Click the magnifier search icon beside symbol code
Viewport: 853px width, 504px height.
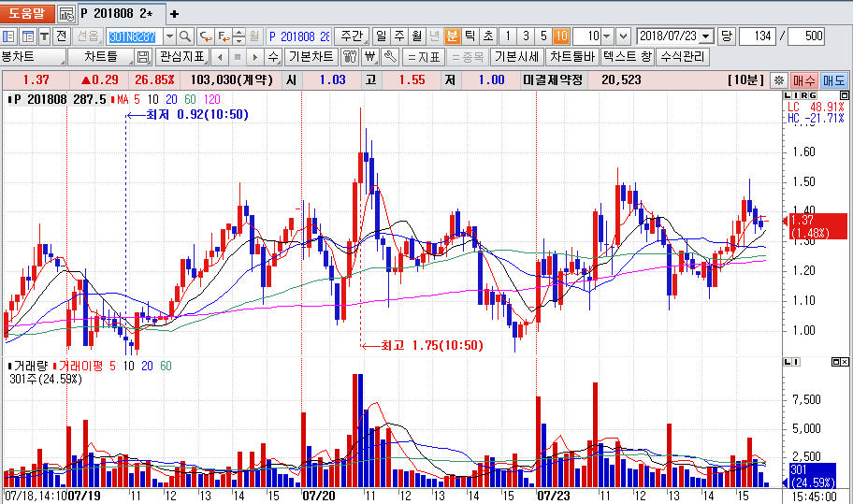tap(185, 36)
